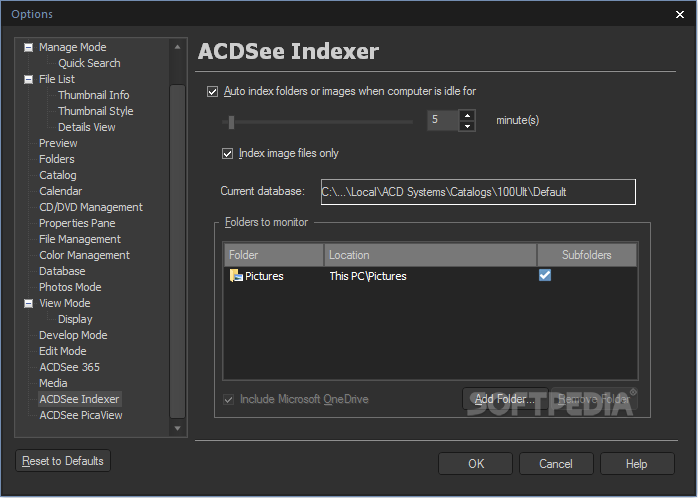The image size is (698, 498).
Task: Click the Pictures folder icon in list
Action: coord(236,276)
